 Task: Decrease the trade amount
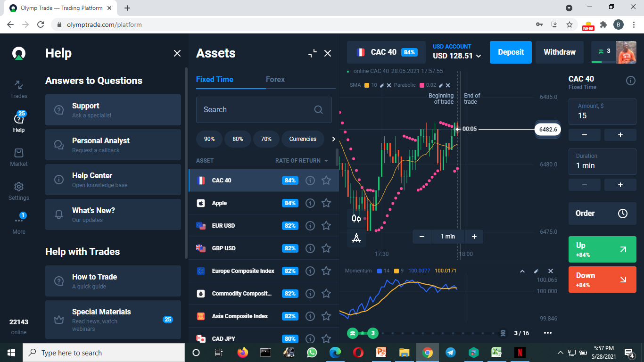tap(585, 135)
